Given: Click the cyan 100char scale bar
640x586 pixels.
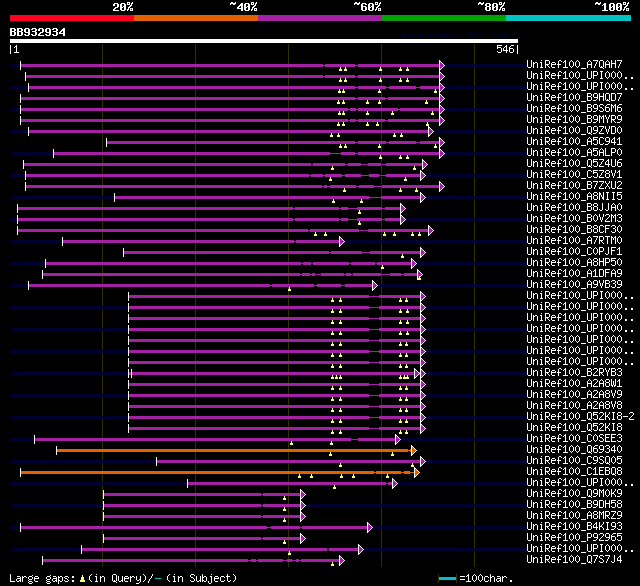Looking at the screenshot, I should pos(447,578).
